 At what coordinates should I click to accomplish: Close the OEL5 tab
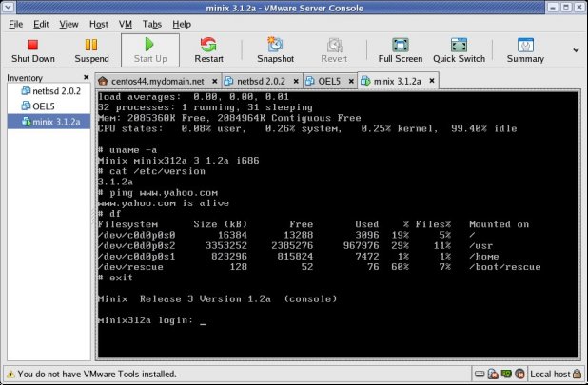pyautogui.click(x=351, y=81)
